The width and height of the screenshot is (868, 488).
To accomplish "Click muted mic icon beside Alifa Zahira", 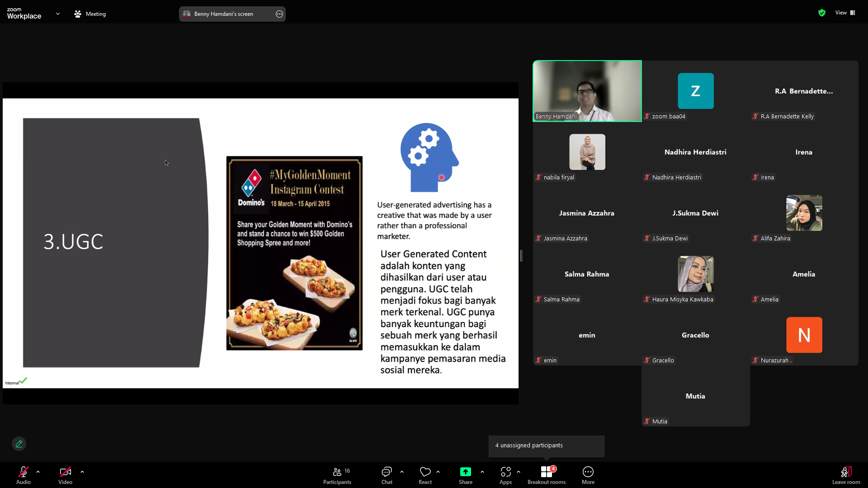I will pyautogui.click(x=755, y=238).
